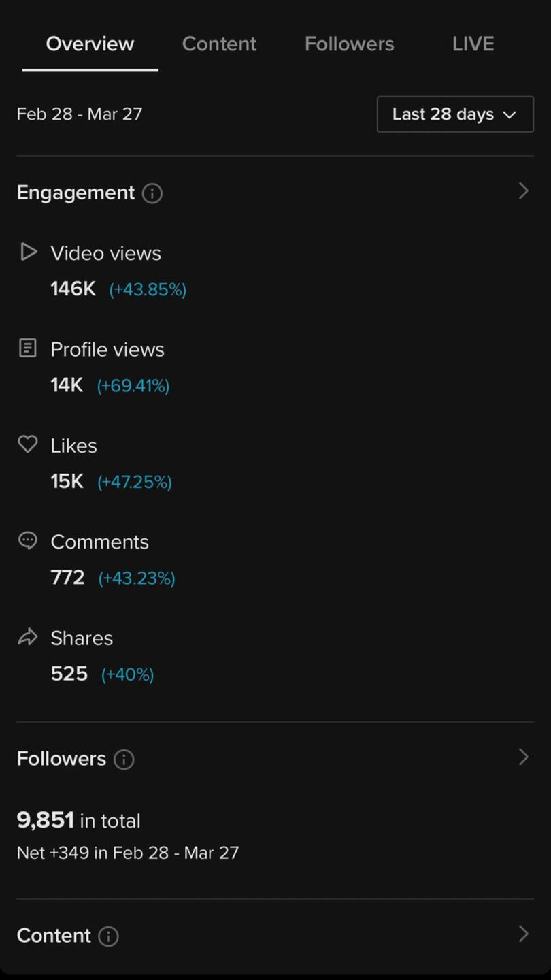Click the Shares arrow icon

(27, 638)
